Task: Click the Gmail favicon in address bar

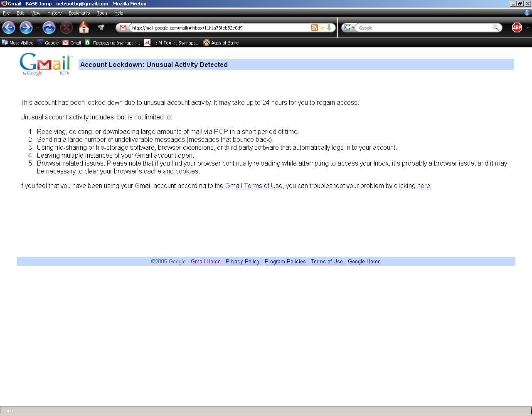Action: [x=123, y=28]
